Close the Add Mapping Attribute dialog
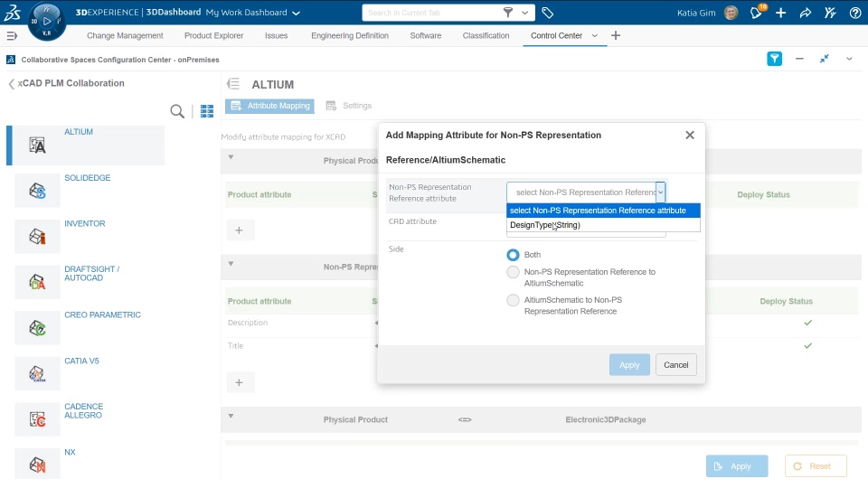This screenshot has width=868, height=488. [x=690, y=135]
